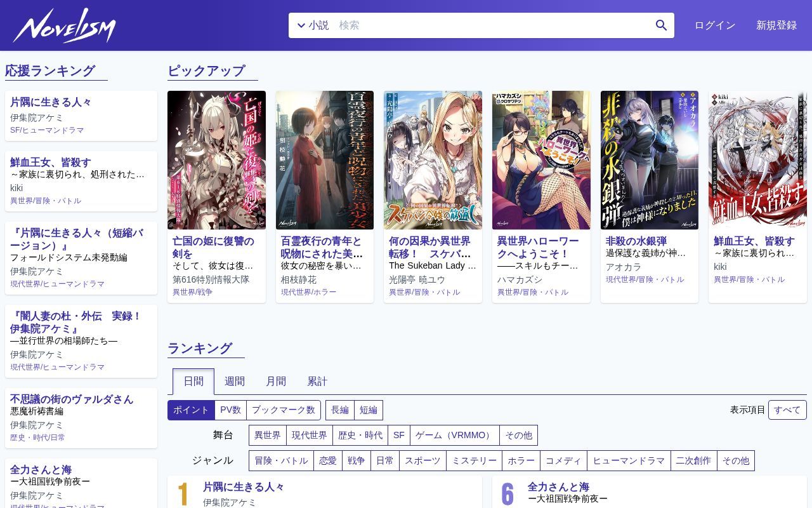Click genre tag 現代世界/ホラー
Viewport: 812px width, 508px height.
309,292
